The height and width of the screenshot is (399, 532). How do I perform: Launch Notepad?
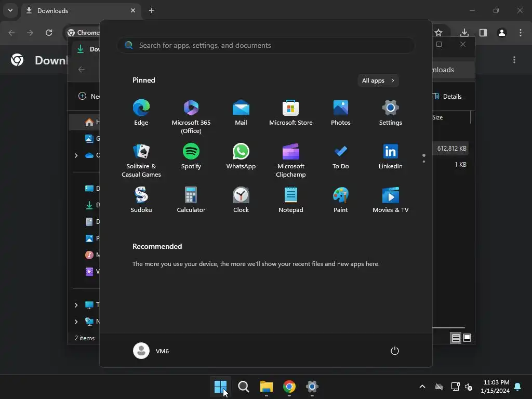pyautogui.click(x=291, y=200)
